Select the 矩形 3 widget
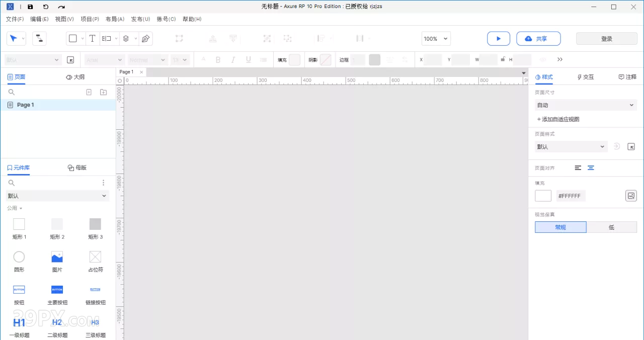The width and height of the screenshot is (644, 340). click(x=96, y=228)
